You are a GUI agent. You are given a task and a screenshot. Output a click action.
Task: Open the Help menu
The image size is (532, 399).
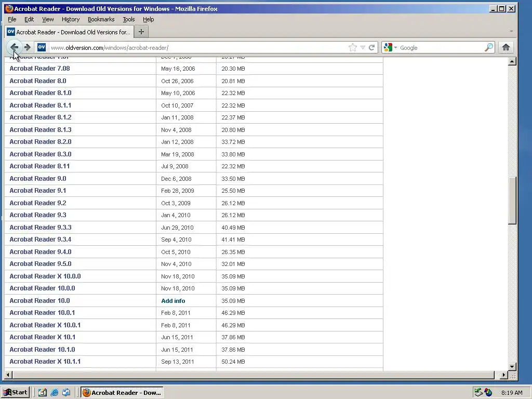(148, 19)
